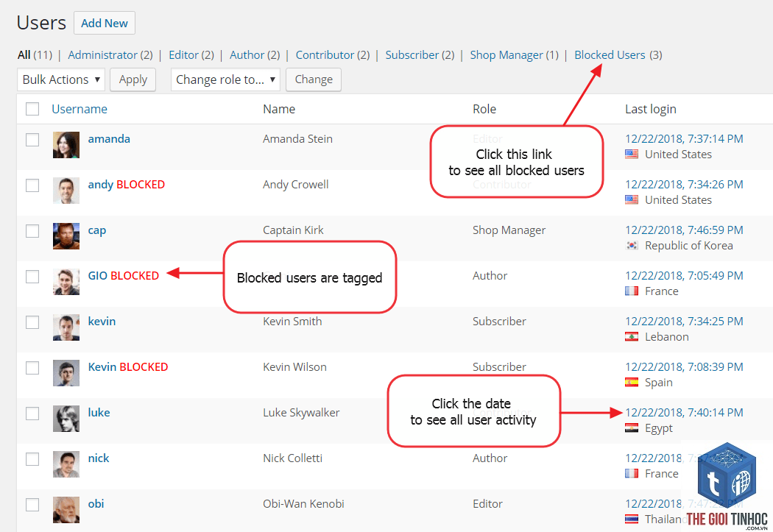The image size is (773, 532).
Task: Click the Republic of Korea flag icon
Action: (x=632, y=245)
